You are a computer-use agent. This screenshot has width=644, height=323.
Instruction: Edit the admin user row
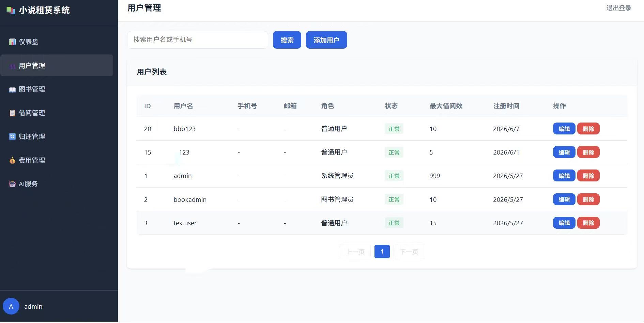[564, 176]
